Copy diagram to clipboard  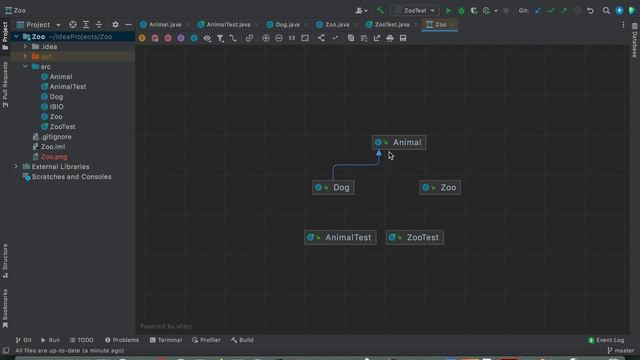point(351,38)
